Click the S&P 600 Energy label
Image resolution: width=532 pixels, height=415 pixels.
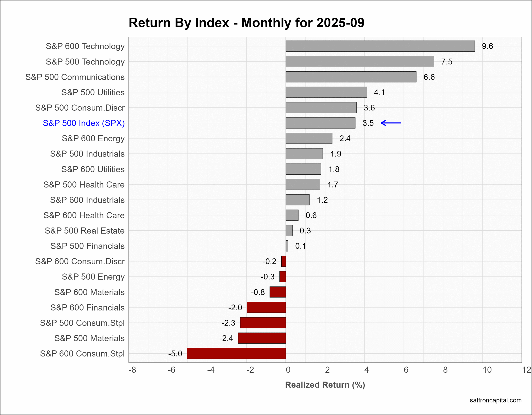click(93, 138)
